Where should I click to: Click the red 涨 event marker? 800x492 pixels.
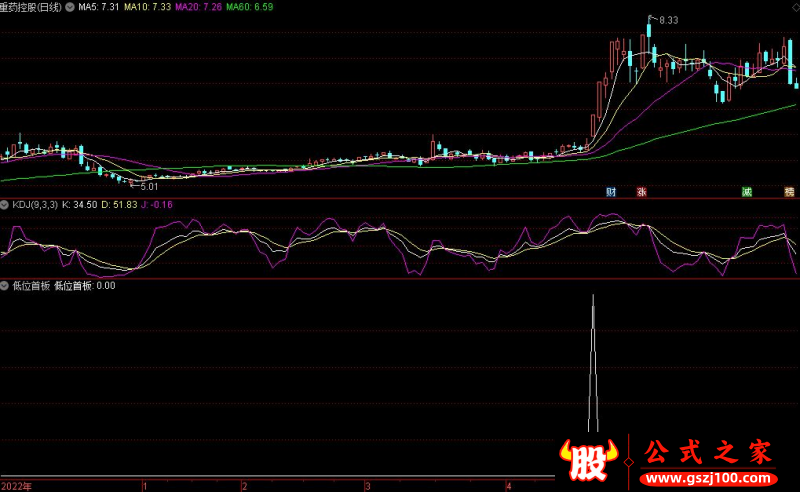(x=642, y=191)
